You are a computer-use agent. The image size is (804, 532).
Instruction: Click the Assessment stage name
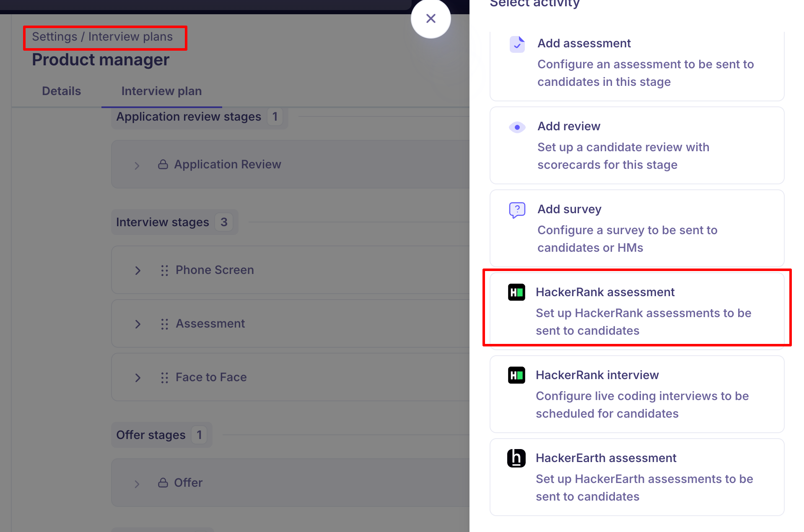point(210,324)
